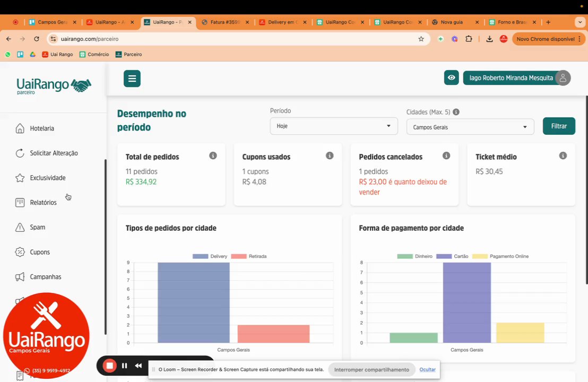588x382 pixels.
Task: Open WhatsApp bookmark icon
Action: [x=8, y=54]
